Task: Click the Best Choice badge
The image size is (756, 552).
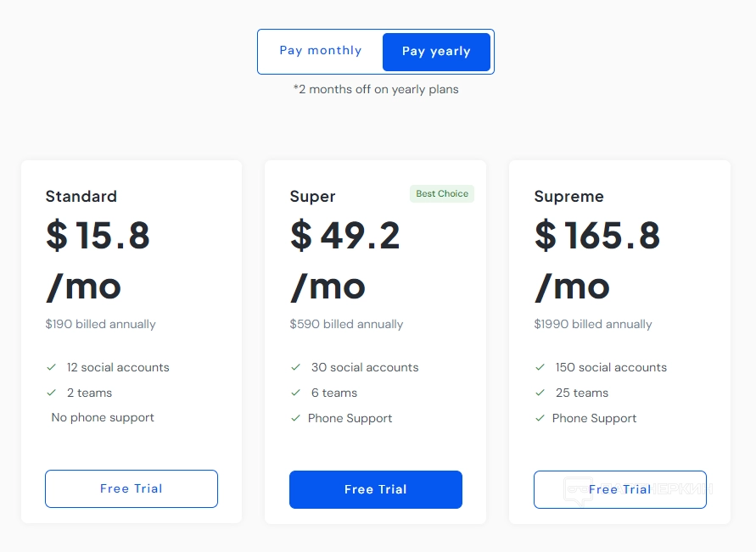Action: tap(442, 194)
